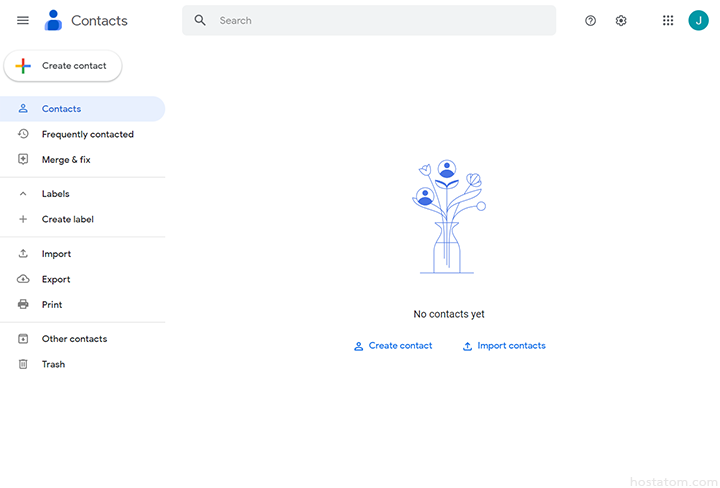Click the Merge & fix icon
This screenshot has width=720, height=488.
[x=23, y=159]
